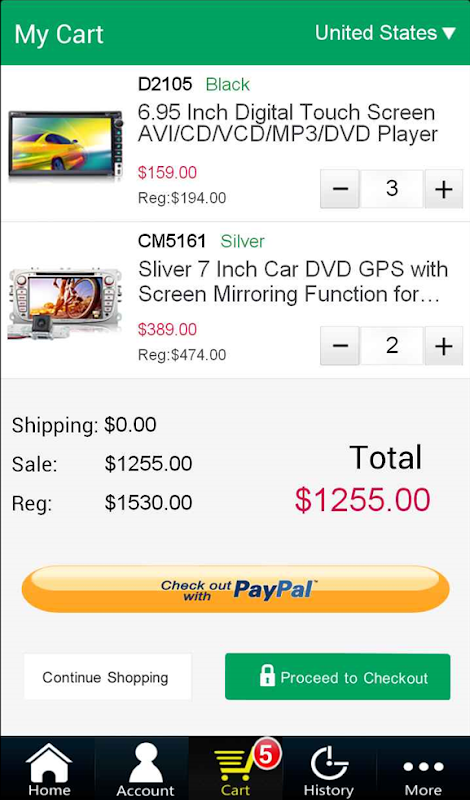Click the Continue Shopping button

[107, 677]
